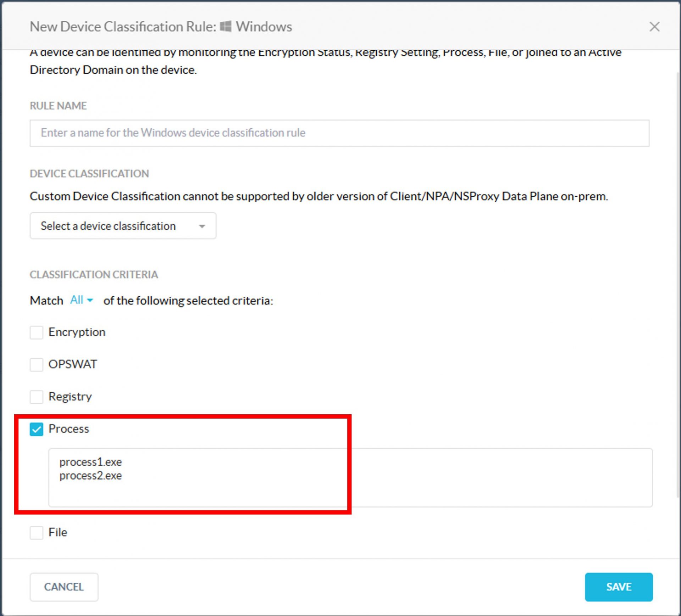
Task: Open the Select a device classification dropdown
Action: pyautogui.click(x=122, y=226)
